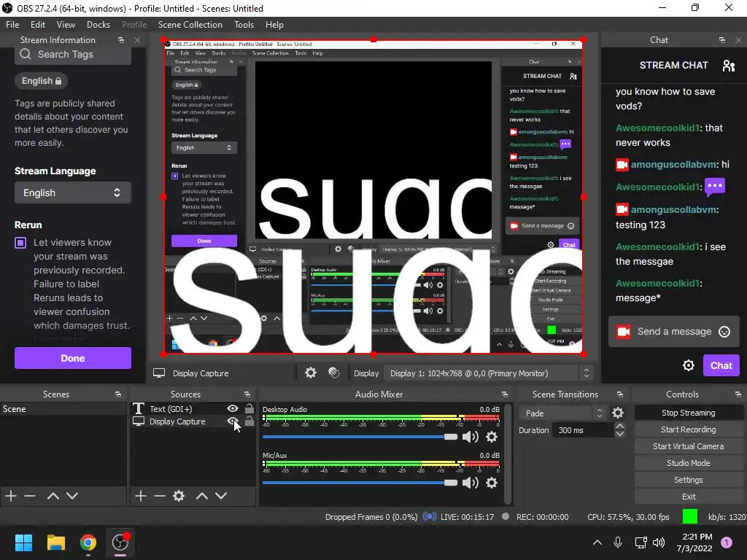This screenshot has width=747, height=560.
Task: Float the Audio Mixer dock
Action: (505, 394)
